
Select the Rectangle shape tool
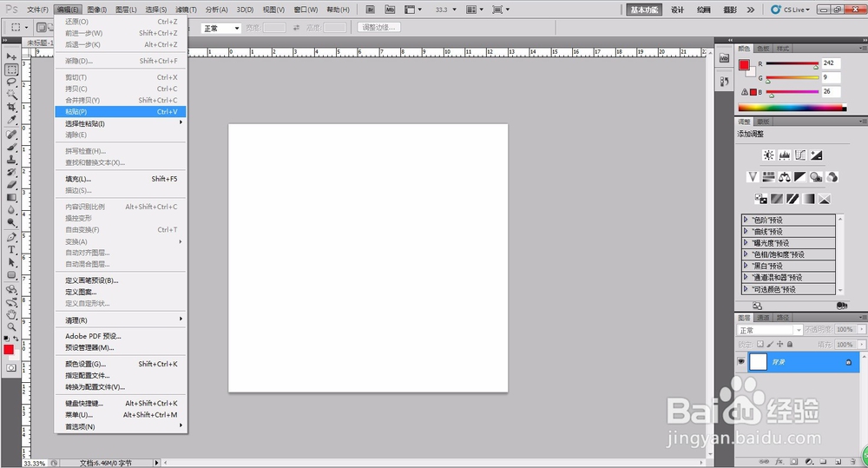point(11,274)
